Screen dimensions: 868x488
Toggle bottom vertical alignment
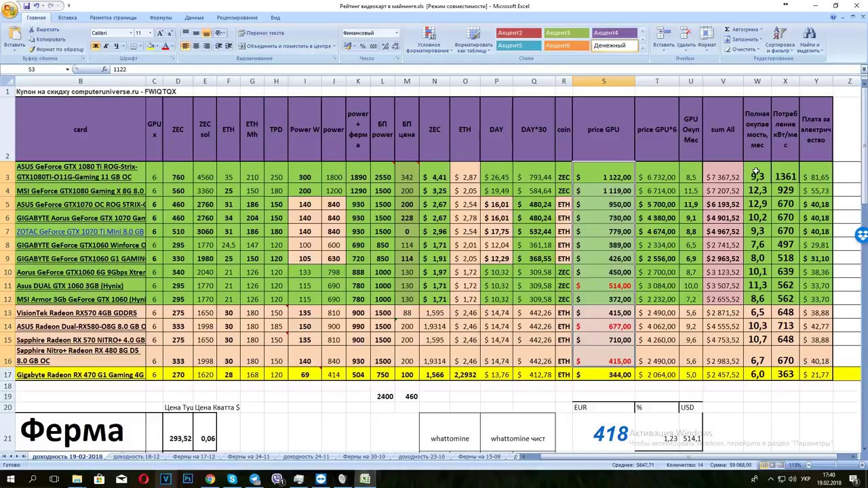click(206, 33)
